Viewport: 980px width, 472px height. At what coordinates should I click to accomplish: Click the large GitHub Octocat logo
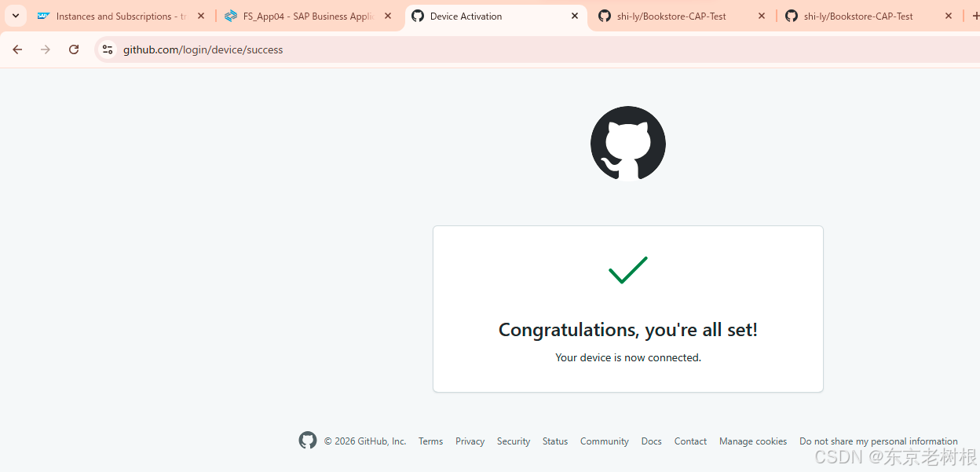click(x=628, y=144)
